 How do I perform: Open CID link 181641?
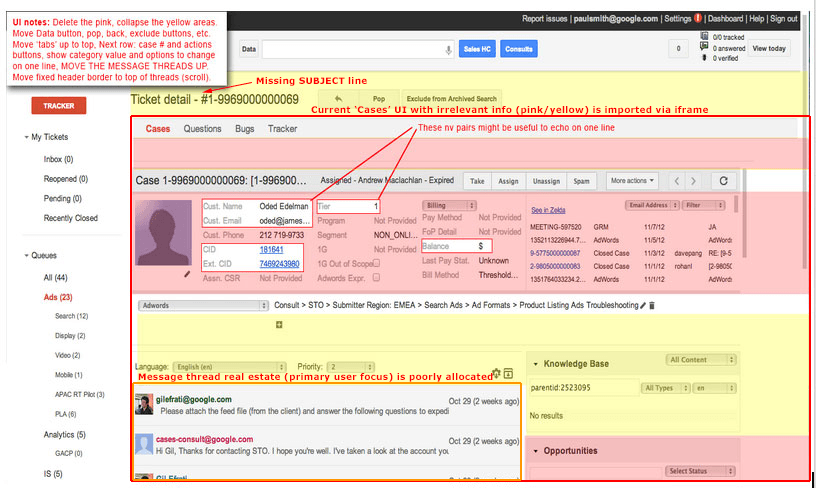pyautogui.click(x=271, y=250)
